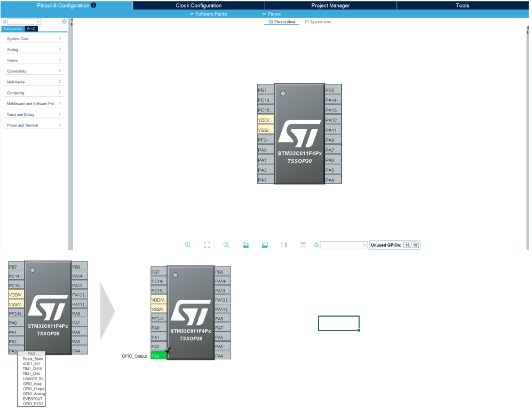
Task: Expand the System Core category
Action: 34,38
